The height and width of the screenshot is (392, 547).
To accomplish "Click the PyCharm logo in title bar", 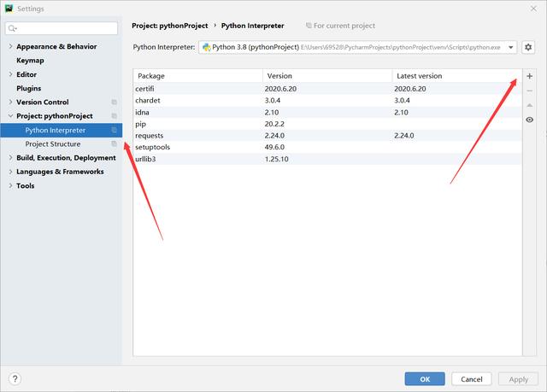I will click(9, 9).
